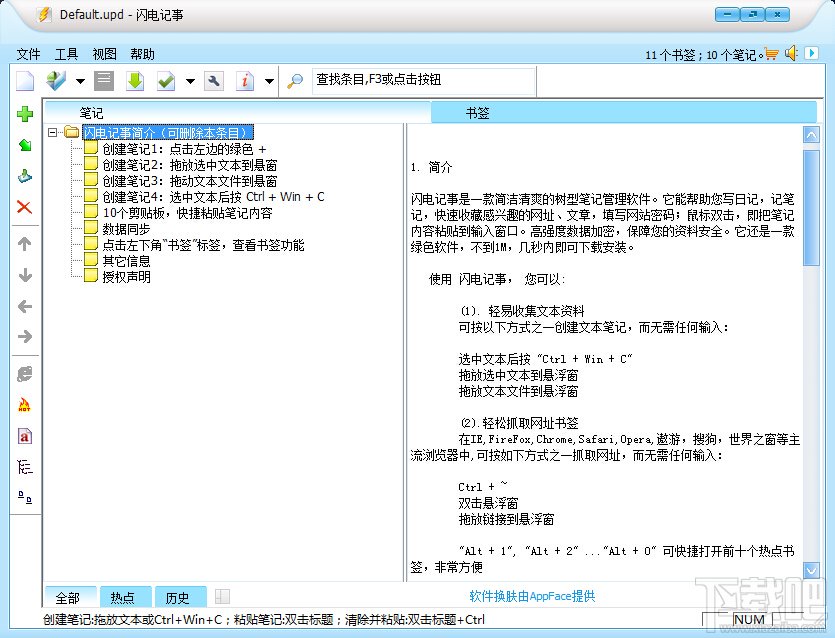Click the '1. 简介' heading text in note
The height and width of the screenshot is (638, 835).
coord(431,167)
